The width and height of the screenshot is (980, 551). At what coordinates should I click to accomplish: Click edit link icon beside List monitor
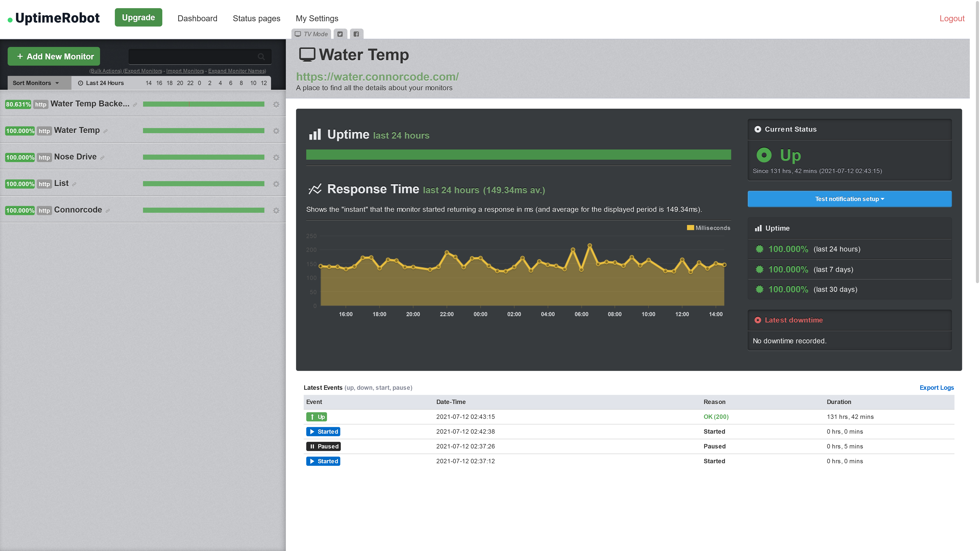[x=74, y=184]
